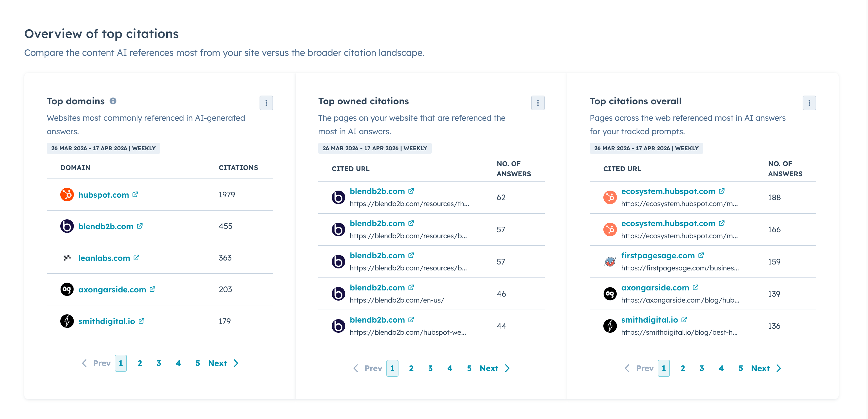Image resolution: width=868 pixels, height=419 pixels.
Task: Click page 3 in Top citations overall pagination
Action: pos(701,368)
